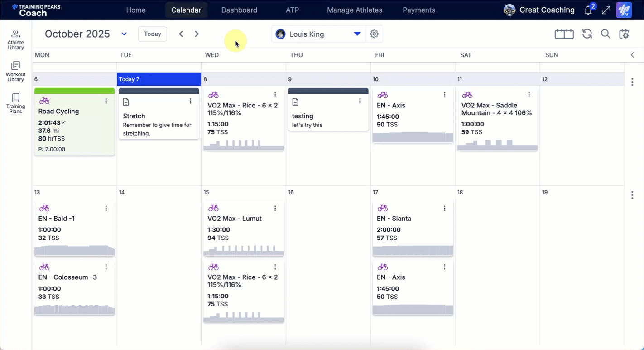The height and width of the screenshot is (350, 644).
Task: Open the Workout Library sidebar panel
Action: point(15,72)
